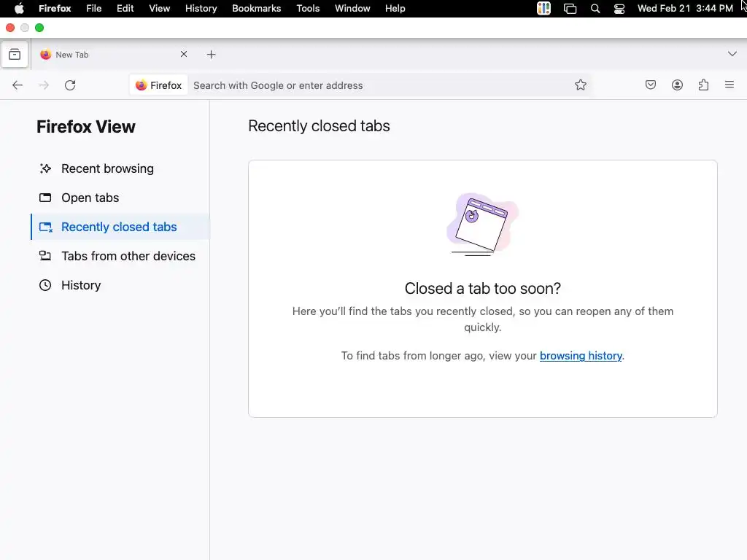
Task: Open the Bookmarks menu
Action: (x=256, y=9)
